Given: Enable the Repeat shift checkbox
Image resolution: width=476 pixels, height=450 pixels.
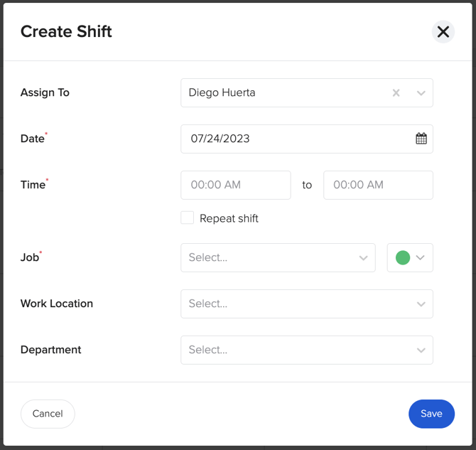Looking at the screenshot, I should (x=188, y=218).
